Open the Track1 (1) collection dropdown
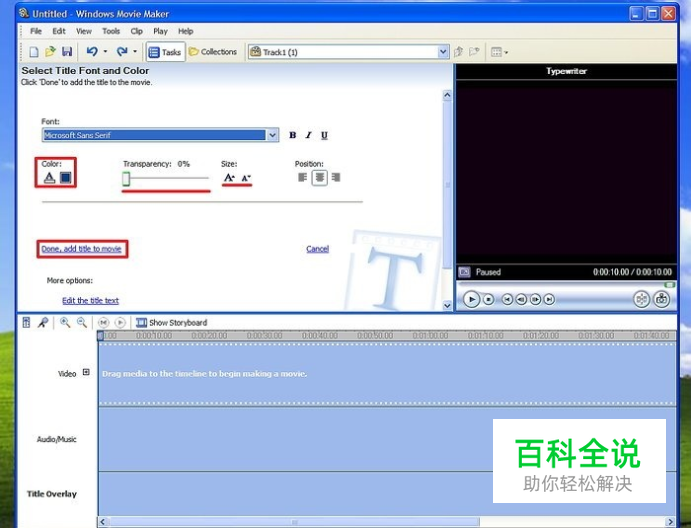Viewport: 691px width, 528px height. click(x=443, y=52)
